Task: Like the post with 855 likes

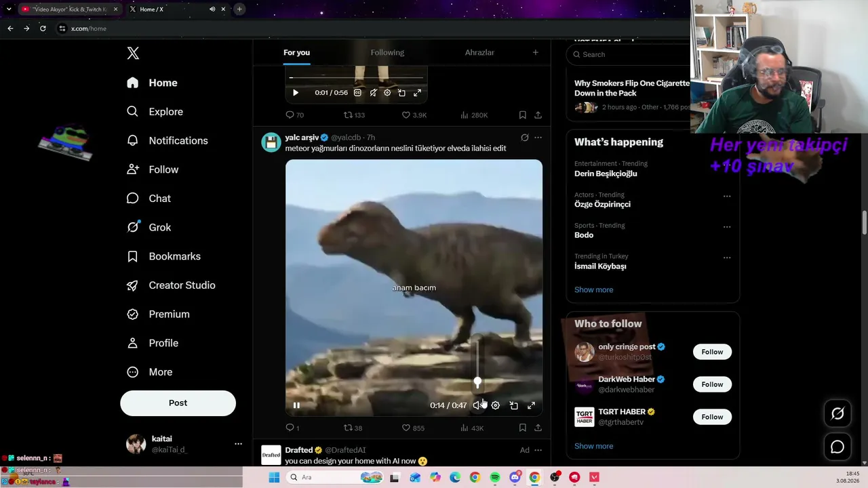Action: click(413, 428)
